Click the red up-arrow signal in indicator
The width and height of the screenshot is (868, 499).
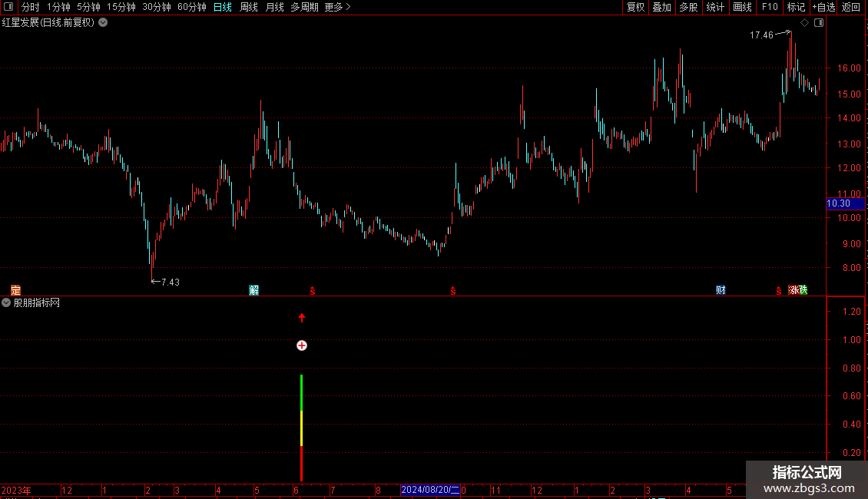[x=302, y=318]
